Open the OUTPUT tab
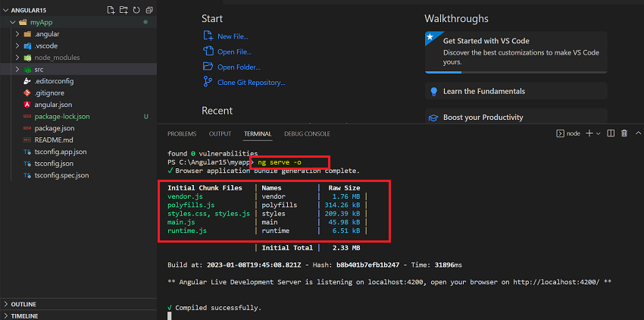644x320 pixels. coord(220,133)
